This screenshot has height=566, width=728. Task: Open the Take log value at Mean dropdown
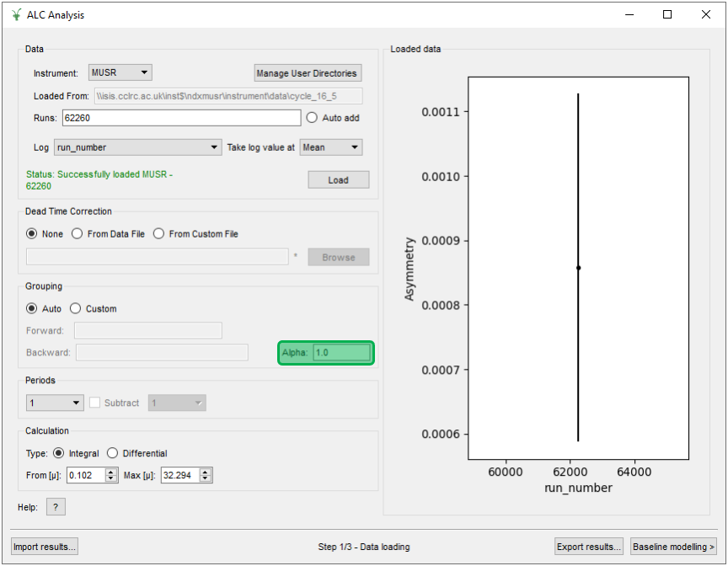[x=330, y=147]
